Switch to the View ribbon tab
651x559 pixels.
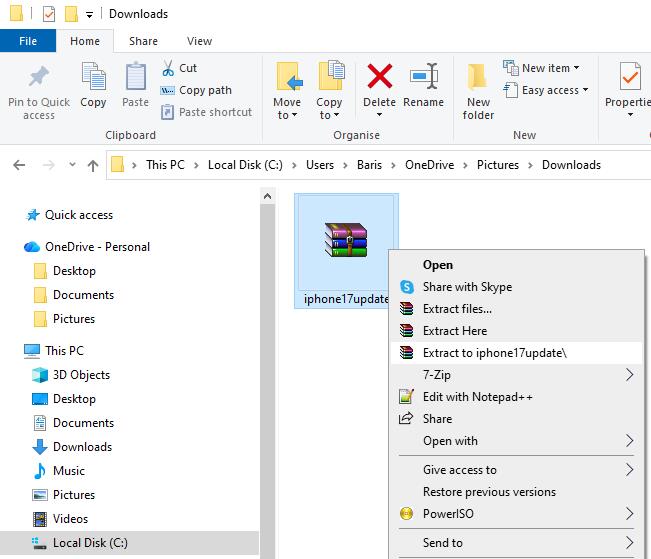(x=199, y=41)
